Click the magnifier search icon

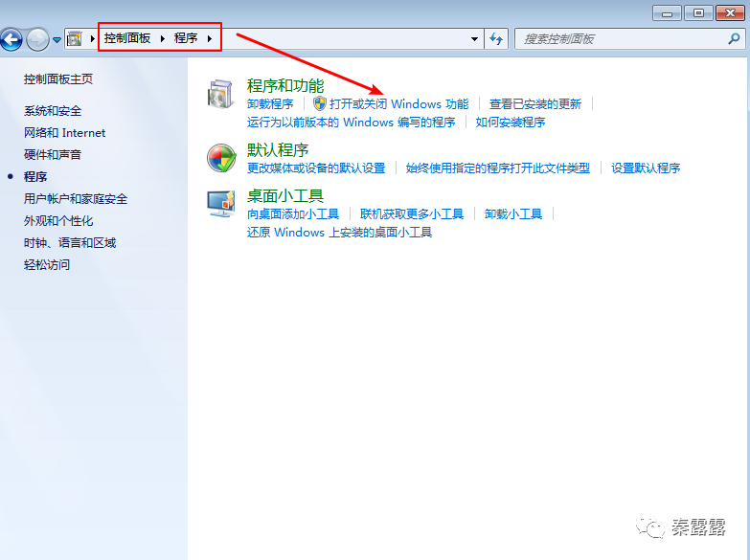734,38
